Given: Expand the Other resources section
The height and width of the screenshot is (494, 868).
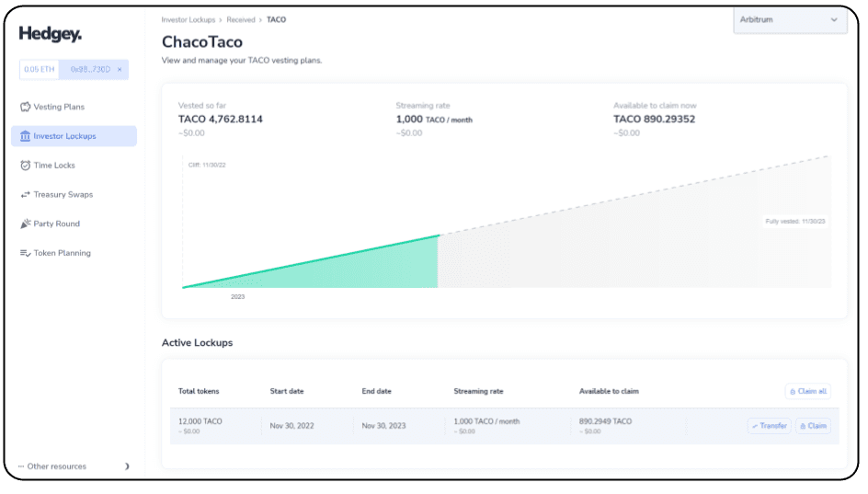Looking at the screenshot, I should click(x=74, y=466).
